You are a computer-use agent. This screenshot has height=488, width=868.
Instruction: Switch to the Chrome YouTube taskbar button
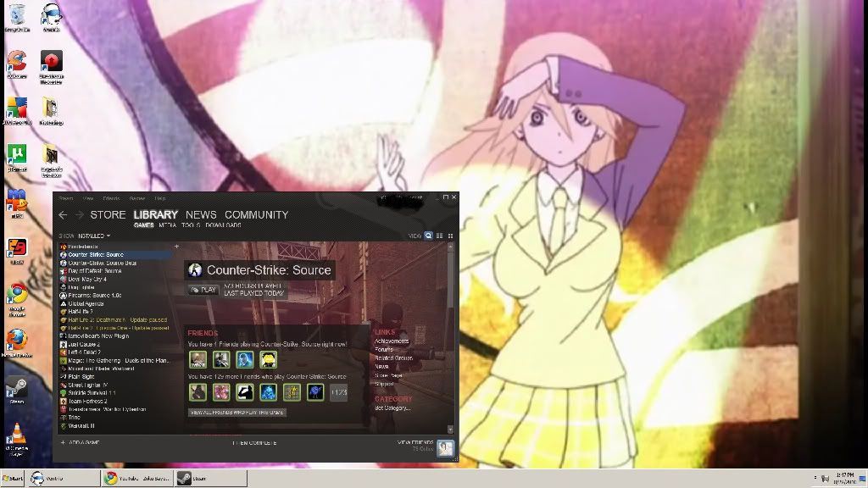point(138,479)
